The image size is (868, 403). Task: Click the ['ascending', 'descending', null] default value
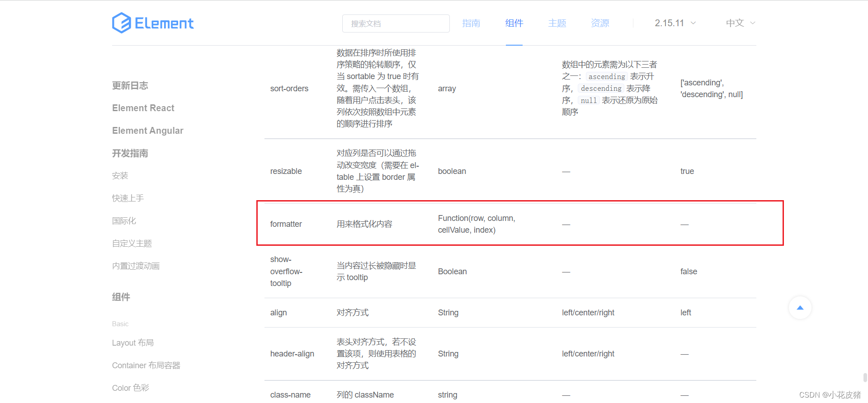point(712,89)
